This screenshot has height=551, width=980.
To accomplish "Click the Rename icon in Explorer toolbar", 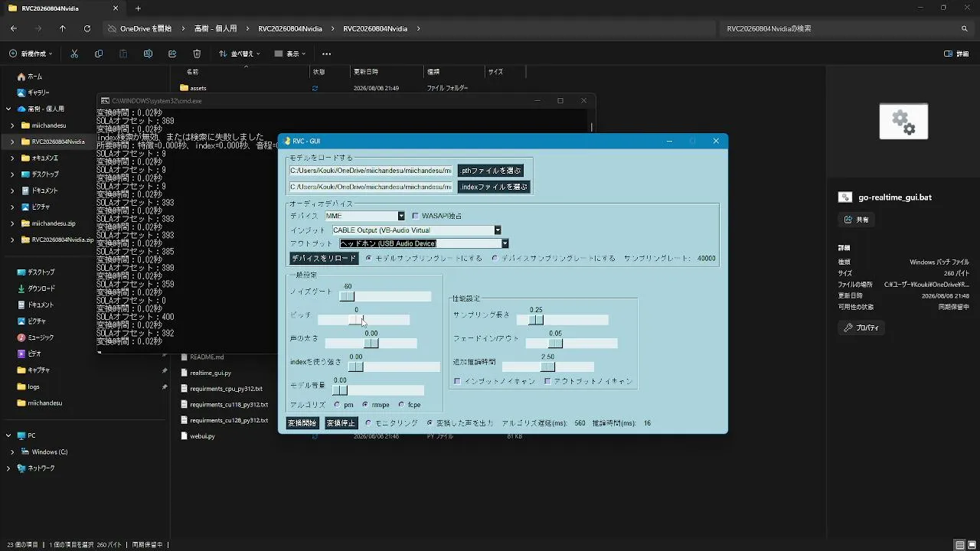I will (x=148, y=54).
